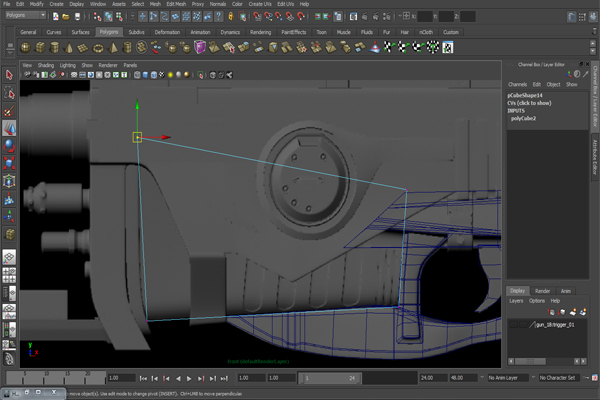
Task: Create a polygon cylinder from the shelf
Action: click(x=54, y=47)
